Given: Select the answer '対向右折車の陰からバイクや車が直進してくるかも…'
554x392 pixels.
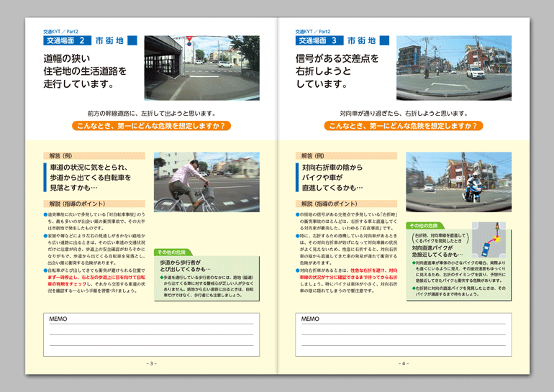Looking at the screenshot, I should click(332, 177).
